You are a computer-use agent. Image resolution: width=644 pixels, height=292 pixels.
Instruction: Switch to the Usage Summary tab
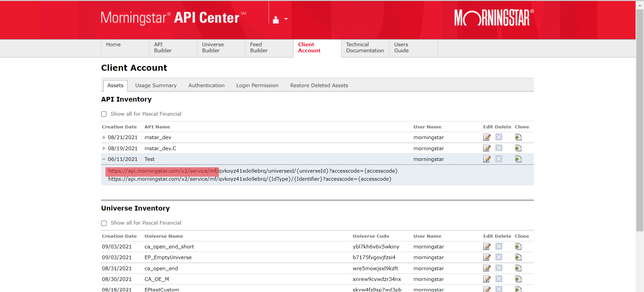(156, 85)
